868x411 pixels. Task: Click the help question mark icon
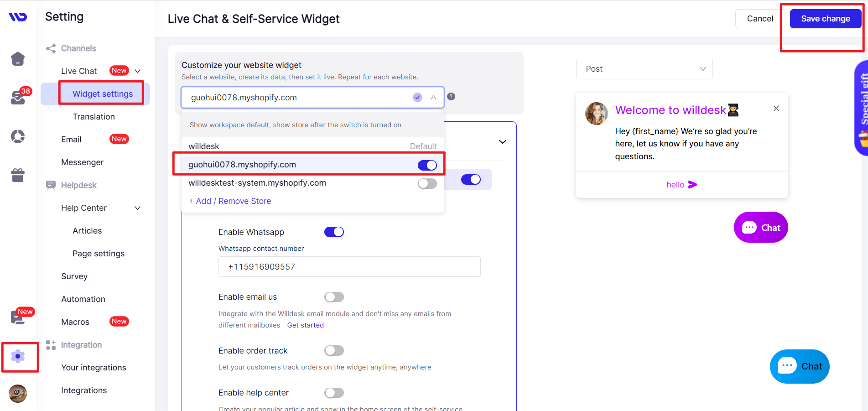point(451,97)
